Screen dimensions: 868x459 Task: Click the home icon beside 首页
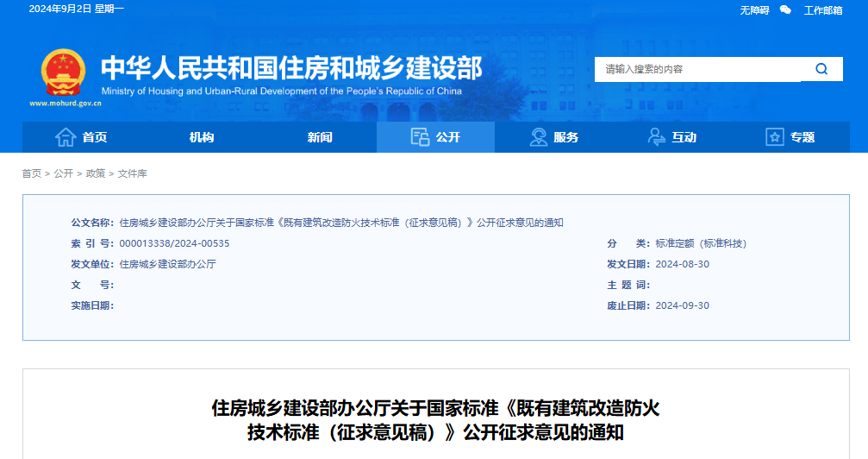(x=66, y=137)
